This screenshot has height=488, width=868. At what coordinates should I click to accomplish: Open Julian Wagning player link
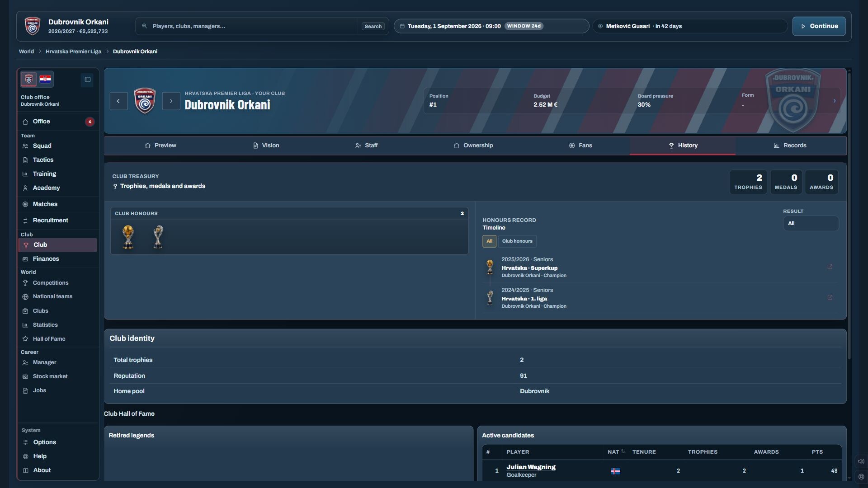coord(531,467)
